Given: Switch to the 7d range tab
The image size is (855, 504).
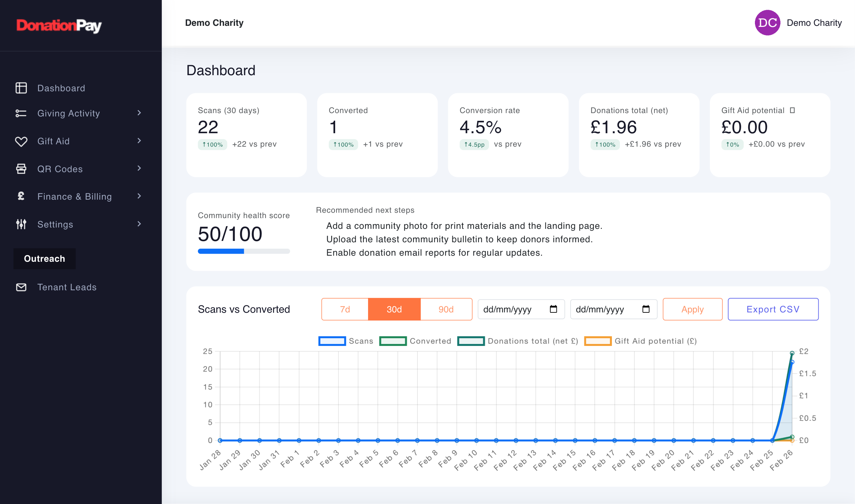Looking at the screenshot, I should coord(345,309).
